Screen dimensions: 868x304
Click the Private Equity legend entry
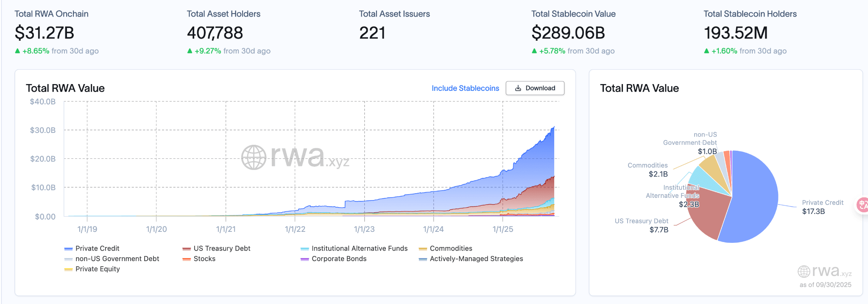click(x=92, y=269)
